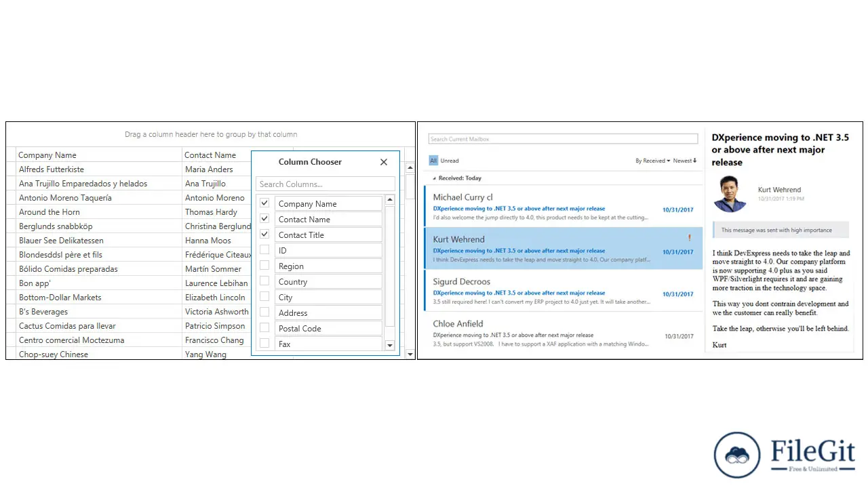Select the Yang Wang contact cell
Viewport: 868px width, 488px height.
pos(216,353)
